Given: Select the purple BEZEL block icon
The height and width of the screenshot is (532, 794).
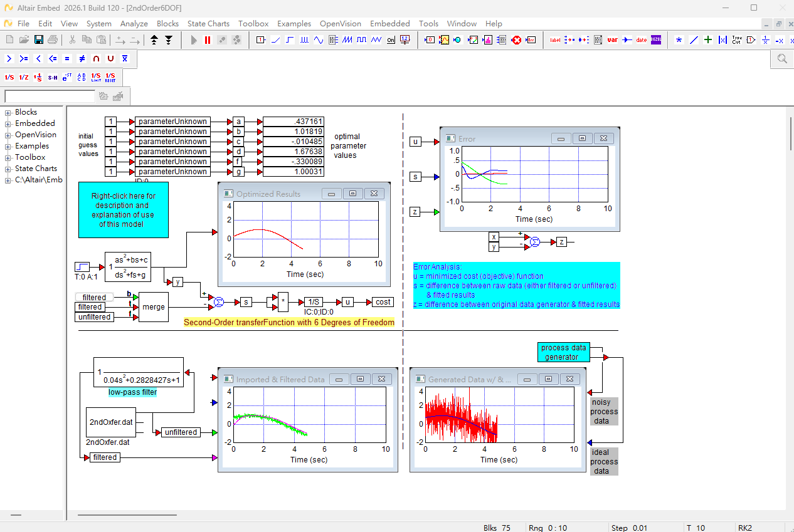Looking at the screenshot, I should pyautogui.click(x=655, y=39).
